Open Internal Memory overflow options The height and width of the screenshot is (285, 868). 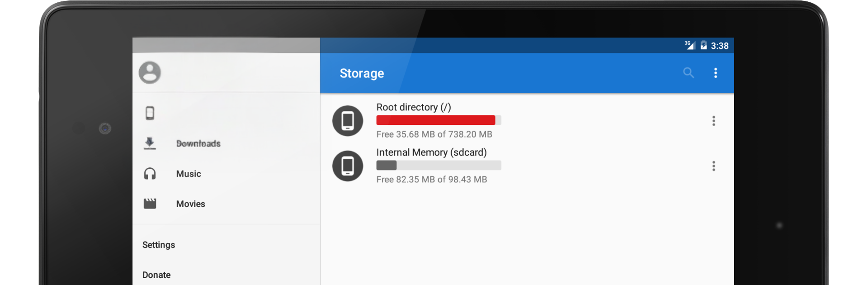(713, 166)
